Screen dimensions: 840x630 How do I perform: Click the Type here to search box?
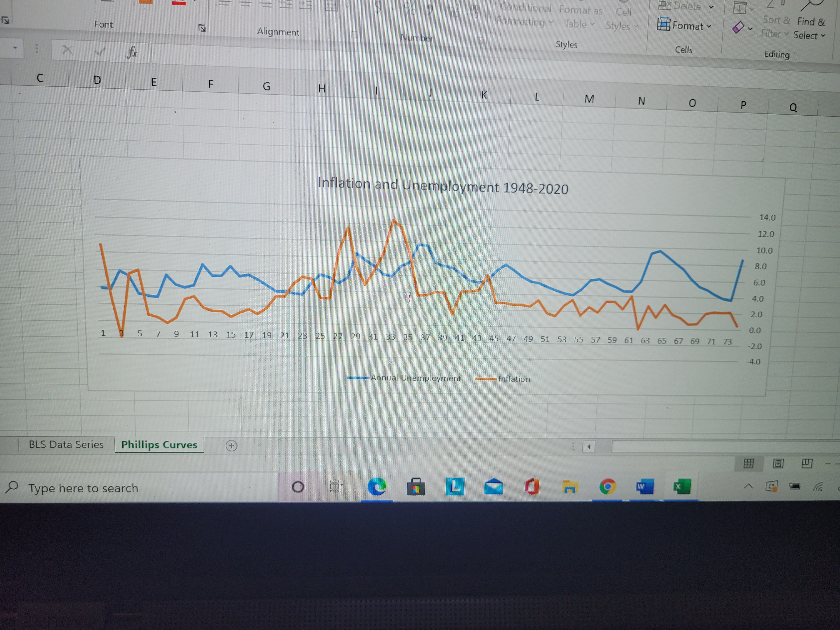click(83, 488)
